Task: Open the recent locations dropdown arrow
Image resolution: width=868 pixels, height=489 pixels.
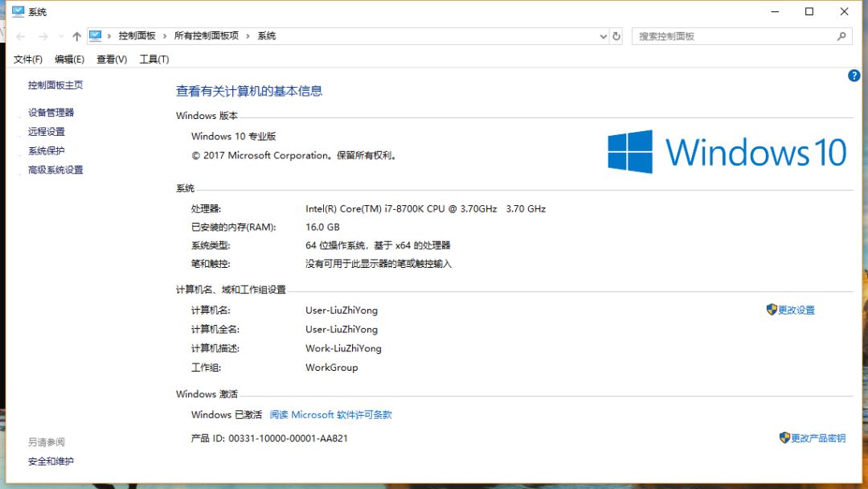Action: coord(61,36)
